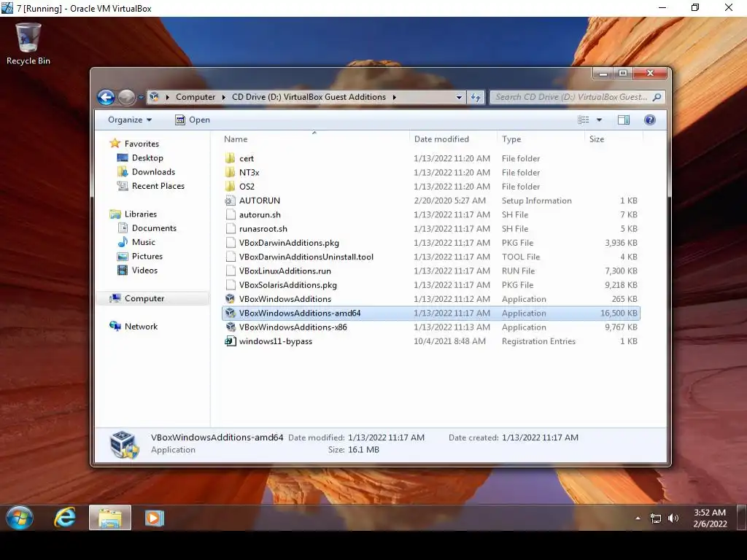Click the 16,500 KB size cell
Screen dimensions: 747x560
(x=619, y=313)
